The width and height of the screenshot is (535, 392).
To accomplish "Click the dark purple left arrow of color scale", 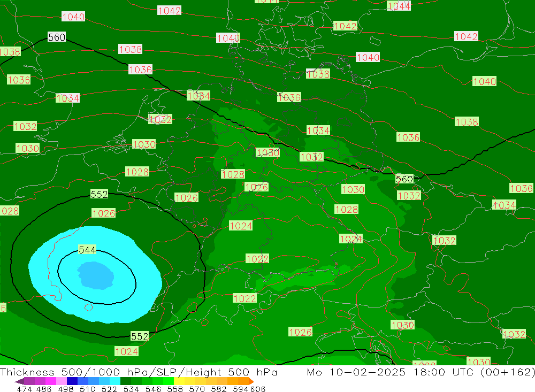I will [19, 381].
